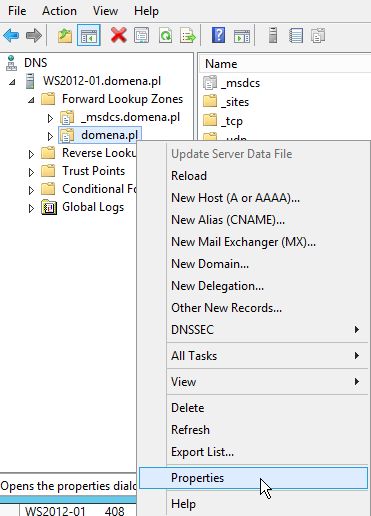Viewport: 371px width, 516px height.
Task: Expand the _msdcs.domena.pl zone node
Action: [x=50, y=118]
